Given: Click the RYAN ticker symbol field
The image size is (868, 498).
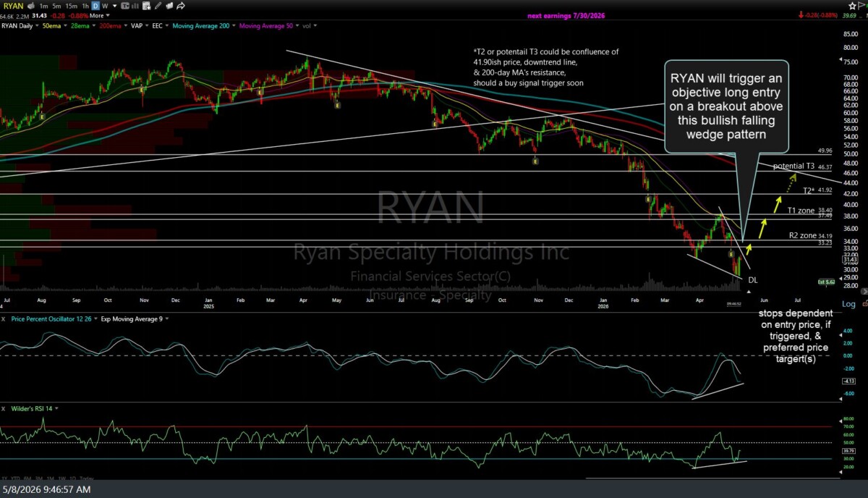Looking at the screenshot, I should click(14, 6).
